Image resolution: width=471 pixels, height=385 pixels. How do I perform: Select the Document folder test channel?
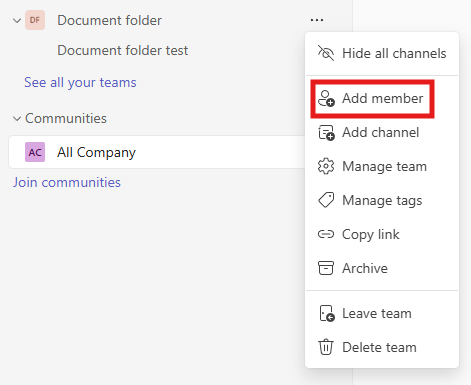click(123, 50)
